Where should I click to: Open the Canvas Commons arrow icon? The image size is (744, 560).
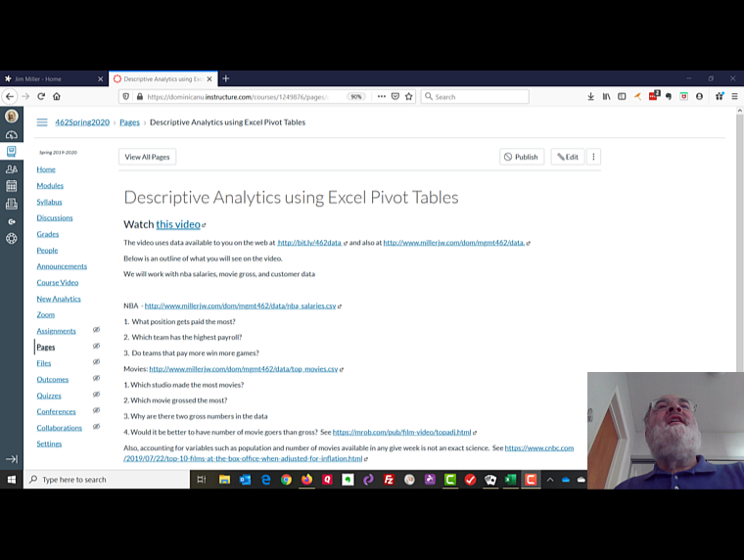[12, 221]
